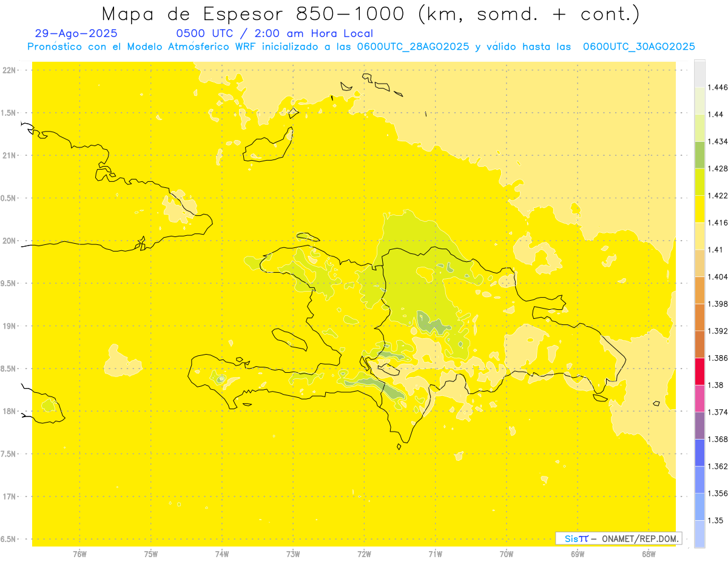This screenshot has height=562, width=728.
Task: Click the longitude label '70W'
Action: (x=506, y=553)
